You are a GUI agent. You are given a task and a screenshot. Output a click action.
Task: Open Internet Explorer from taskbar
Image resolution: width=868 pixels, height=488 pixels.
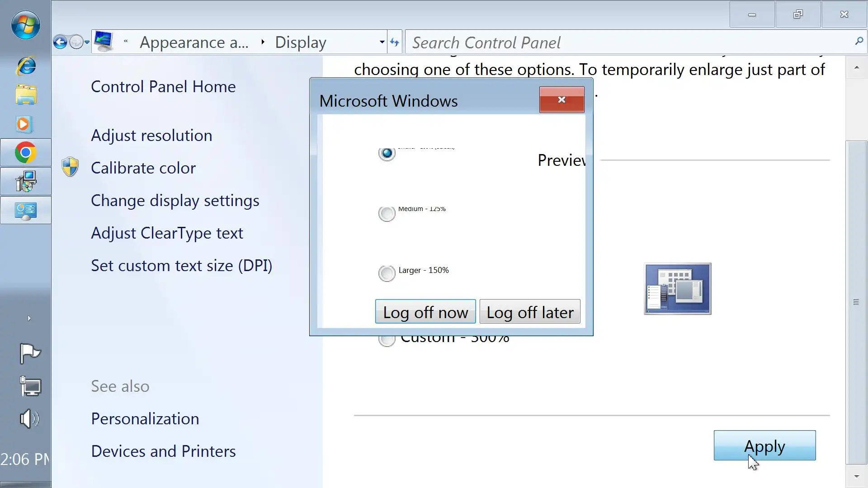tap(26, 66)
